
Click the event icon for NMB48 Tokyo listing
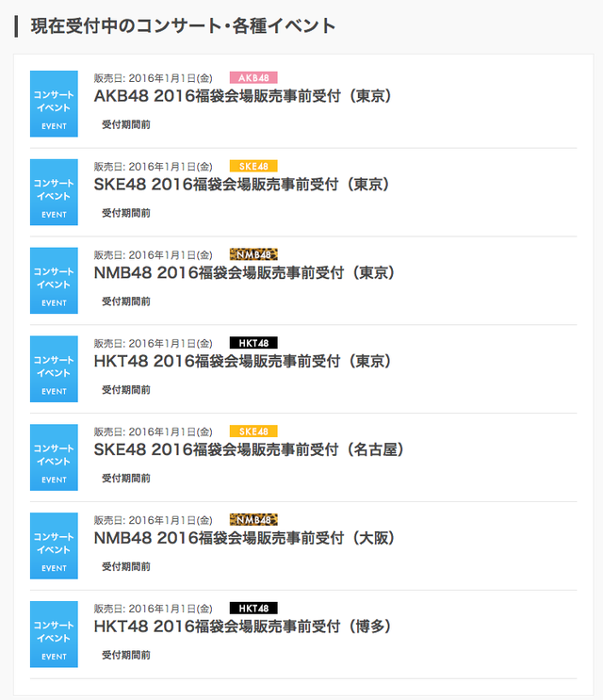54,281
